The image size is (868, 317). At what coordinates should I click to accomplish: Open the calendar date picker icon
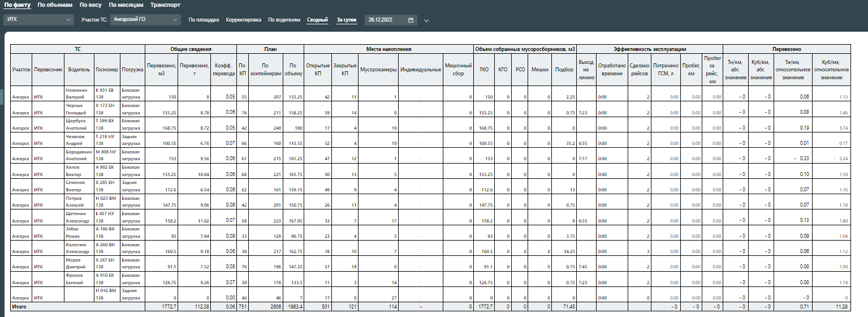point(411,20)
